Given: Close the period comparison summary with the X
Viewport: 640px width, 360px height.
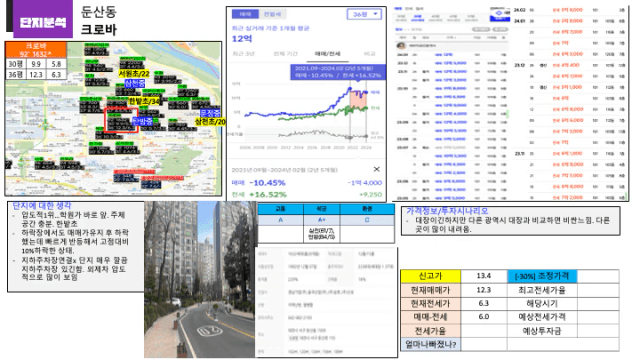Looking at the screenshot, I should pyautogui.click(x=376, y=169).
